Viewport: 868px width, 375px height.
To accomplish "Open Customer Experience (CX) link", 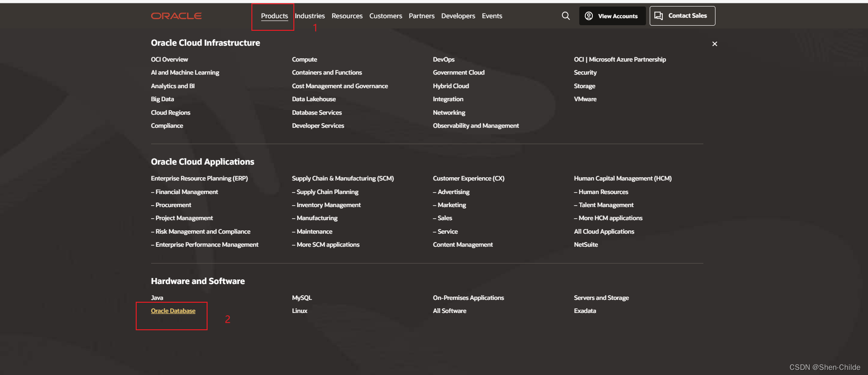I will click(x=469, y=178).
